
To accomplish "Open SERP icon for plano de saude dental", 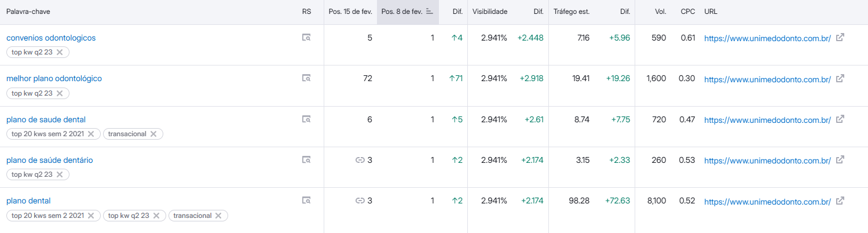I will pyautogui.click(x=306, y=119).
